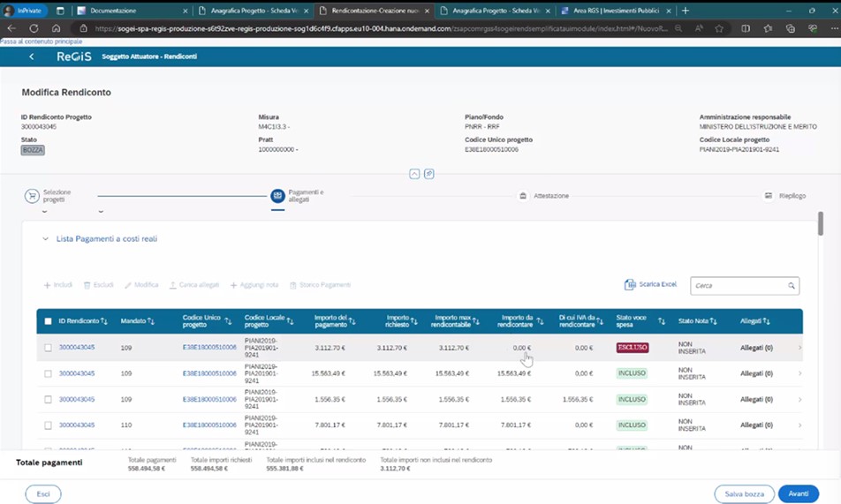Pin the header using the pin icon
Image resolution: width=841 pixels, height=504 pixels.
tap(428, 174)
